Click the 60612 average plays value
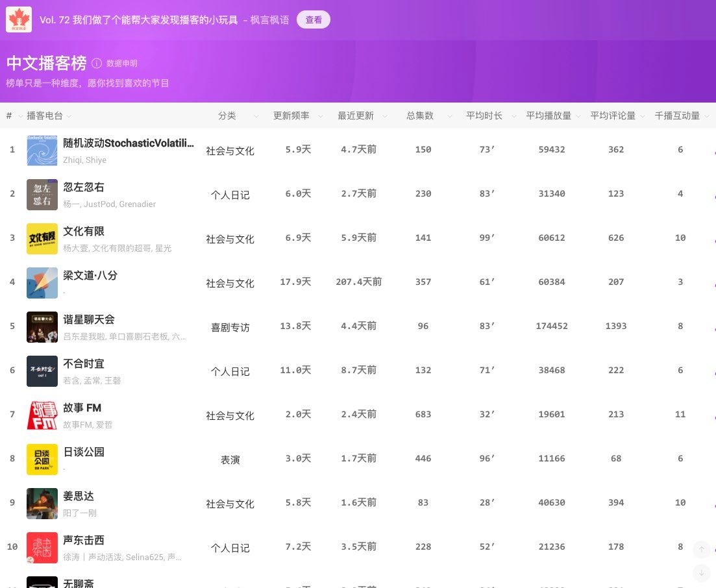716x588 pixels. click(552, 238)
